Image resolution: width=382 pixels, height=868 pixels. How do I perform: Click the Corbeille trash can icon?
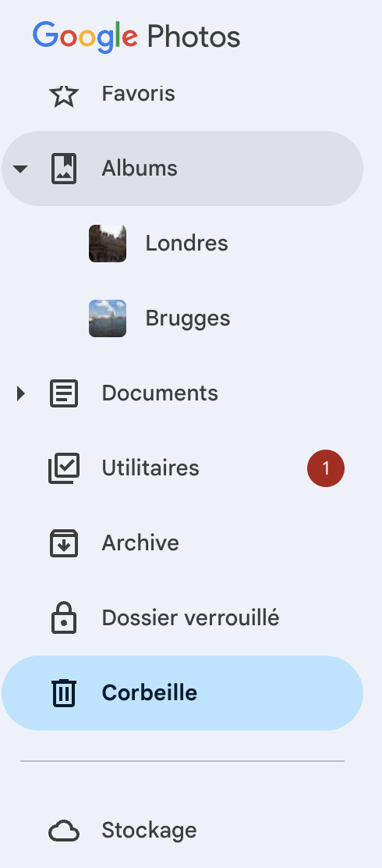[x=64, y=693]
